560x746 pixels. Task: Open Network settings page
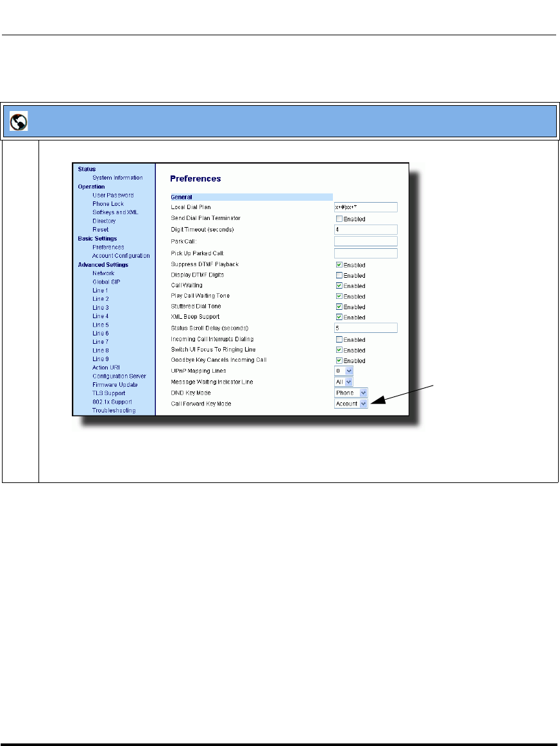103,273
